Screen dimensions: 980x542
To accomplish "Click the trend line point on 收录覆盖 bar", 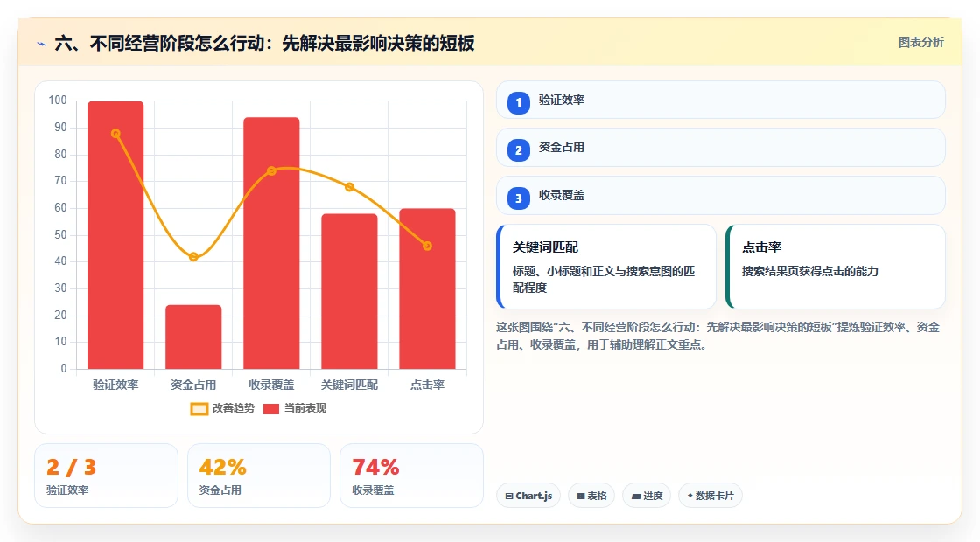I will pyautogui.click(x=271, y=171).
